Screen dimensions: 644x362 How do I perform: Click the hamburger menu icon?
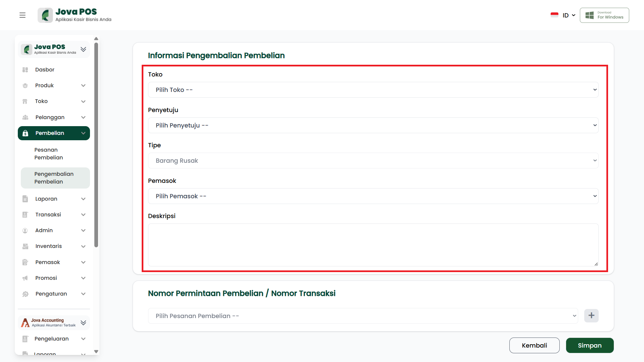(22, 15)
